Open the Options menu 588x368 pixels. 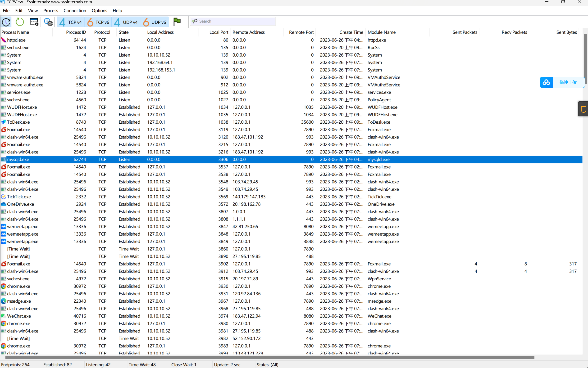click(x=99, y=10)
